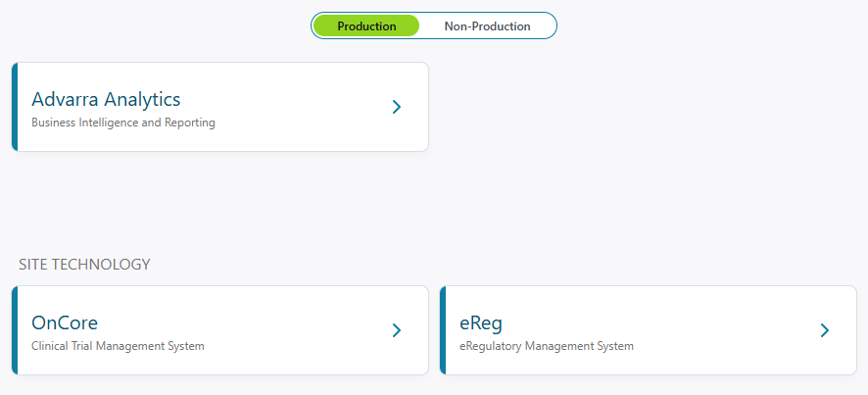This screenshot has height=395, width=868.
Task: Click the chevron arrow on OnCore card
Action: click(397, 330)
